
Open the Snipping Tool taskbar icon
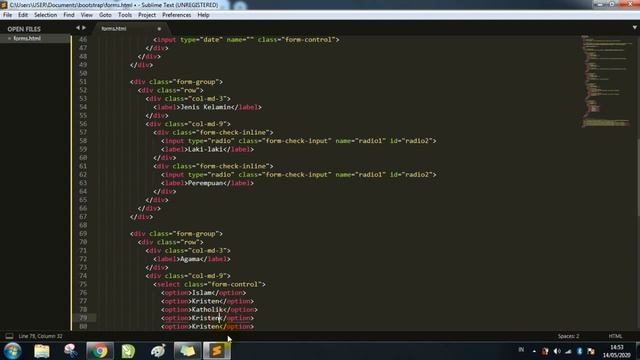coord(71,351)
